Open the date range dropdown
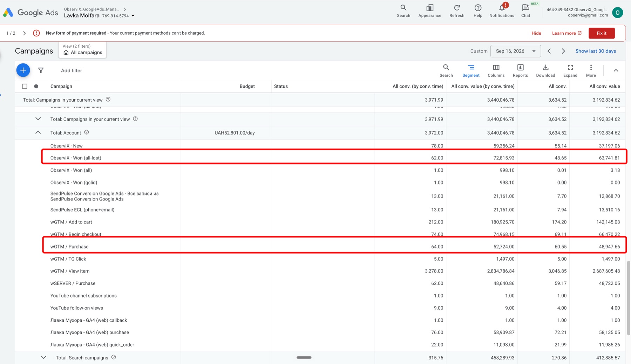 (x=515, y=51)
